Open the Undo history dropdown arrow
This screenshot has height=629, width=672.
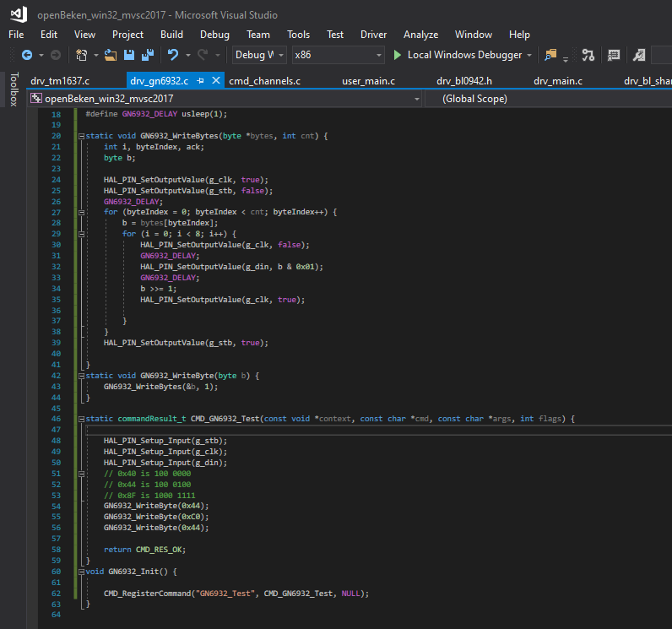pyautogui.click(x=187, y=55)
